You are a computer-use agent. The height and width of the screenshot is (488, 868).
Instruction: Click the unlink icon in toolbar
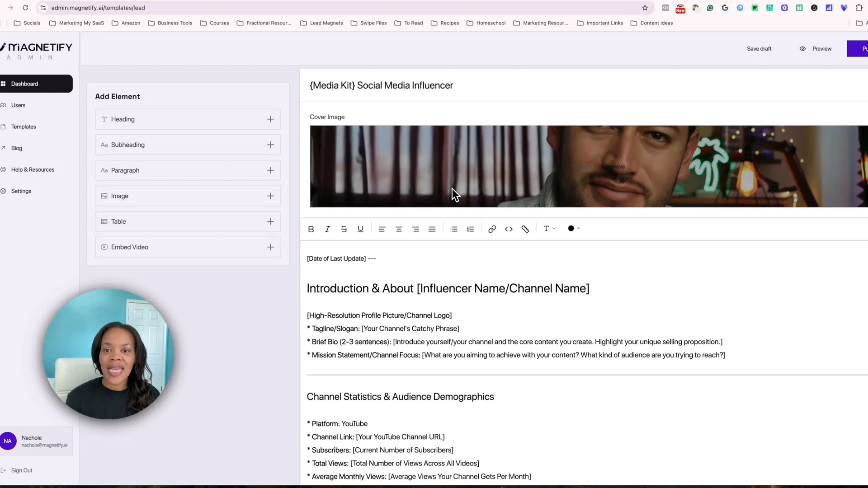[525, 229]
